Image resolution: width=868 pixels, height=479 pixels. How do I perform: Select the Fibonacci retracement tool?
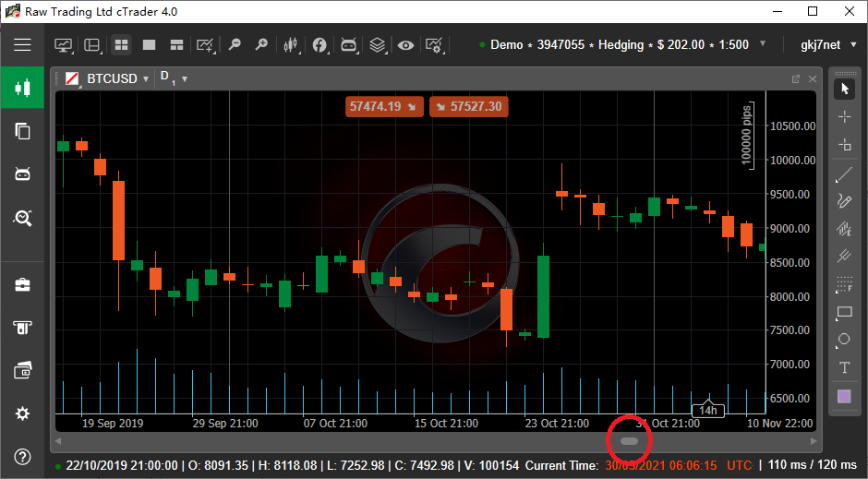[844, 284]
